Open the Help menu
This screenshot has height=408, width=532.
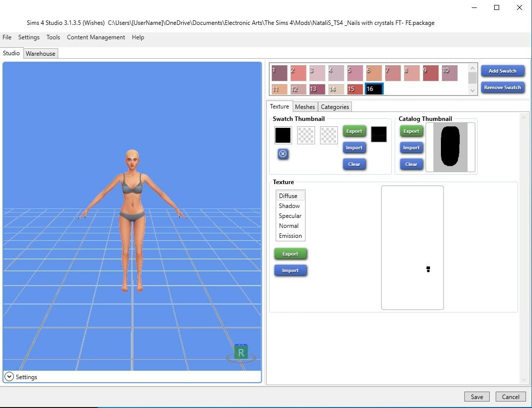click(x=138, y=37)
